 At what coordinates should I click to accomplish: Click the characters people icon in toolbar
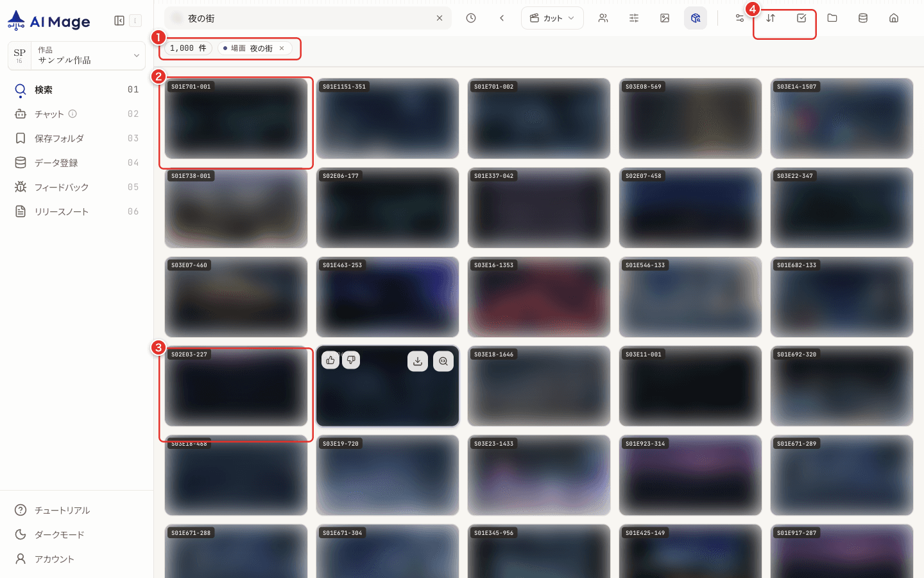point(603,18)
